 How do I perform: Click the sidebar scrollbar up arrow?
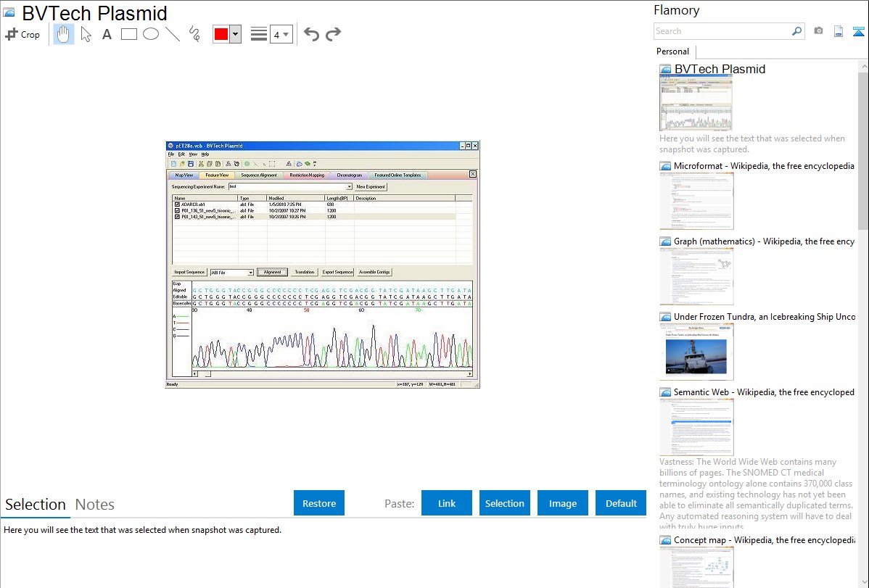click(x=863, y=67)
